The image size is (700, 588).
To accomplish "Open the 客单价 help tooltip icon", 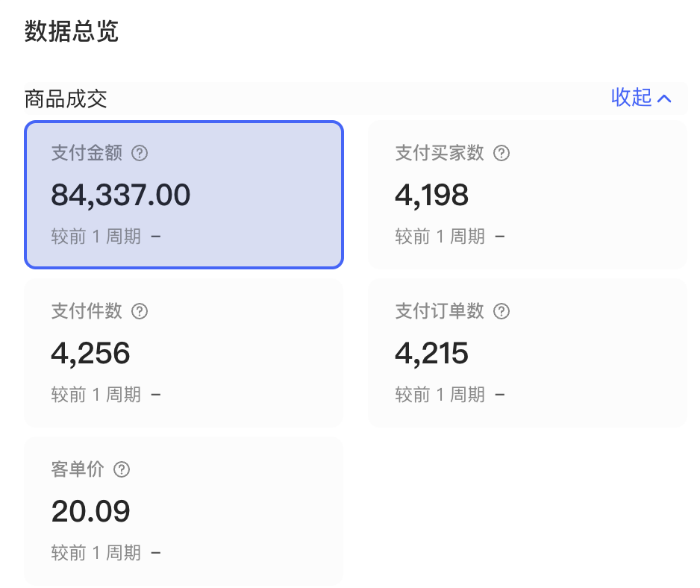I will pyautogui.click(x=122, y=470).
